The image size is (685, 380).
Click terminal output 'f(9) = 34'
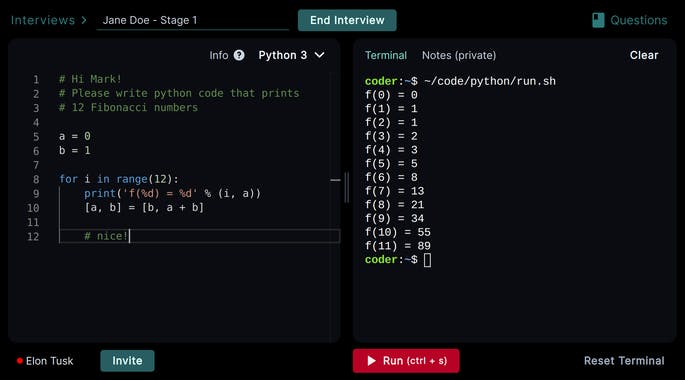click(x=394, y=218)
